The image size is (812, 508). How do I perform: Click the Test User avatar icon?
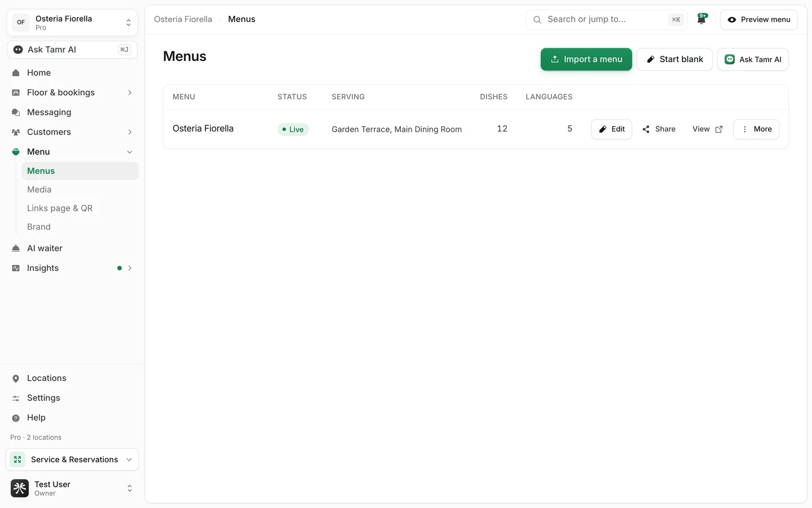click(20, 488)
